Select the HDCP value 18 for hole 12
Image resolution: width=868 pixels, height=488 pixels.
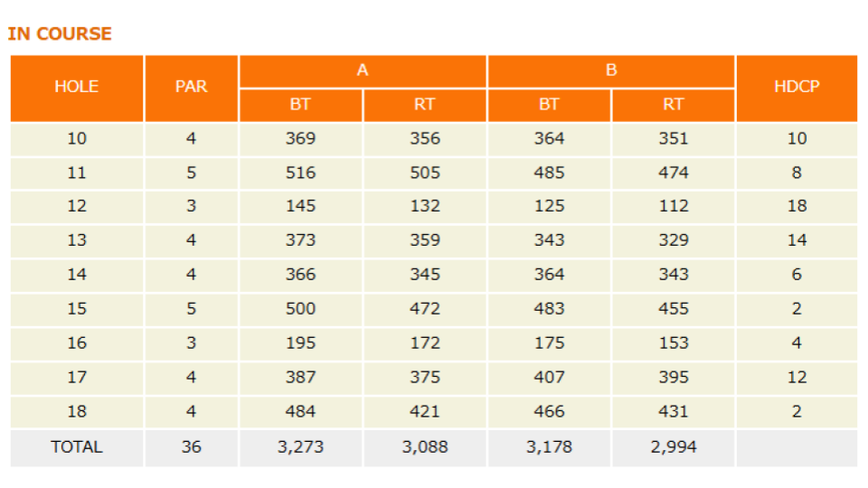tap(797, 206)
